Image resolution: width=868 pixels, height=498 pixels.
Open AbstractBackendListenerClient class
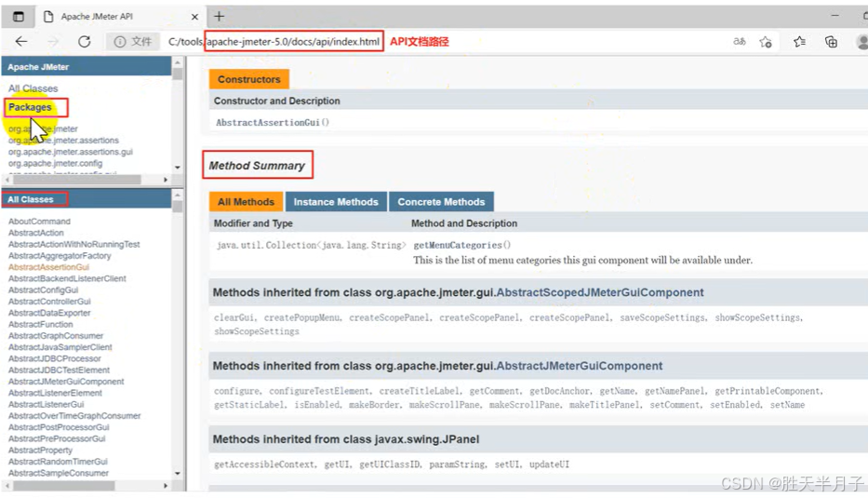pyautogui.click(x=67, y=278)
